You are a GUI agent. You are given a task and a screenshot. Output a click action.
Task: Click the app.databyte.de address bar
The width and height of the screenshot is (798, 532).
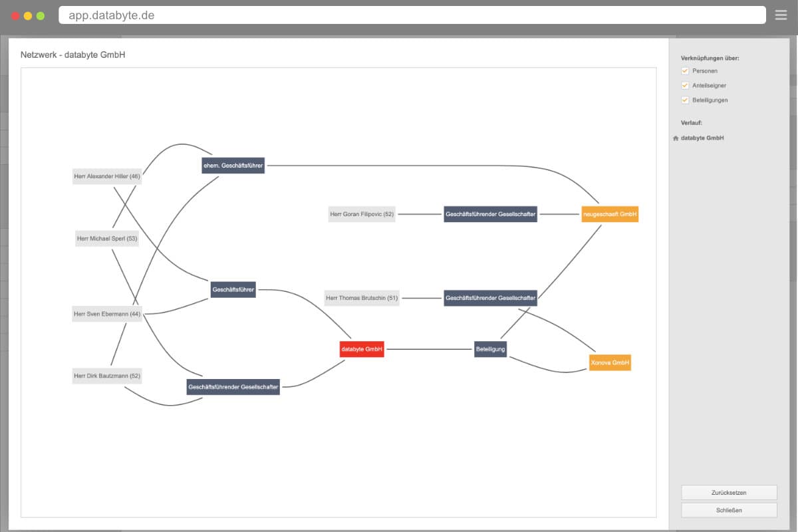click(x=412, y=15)
